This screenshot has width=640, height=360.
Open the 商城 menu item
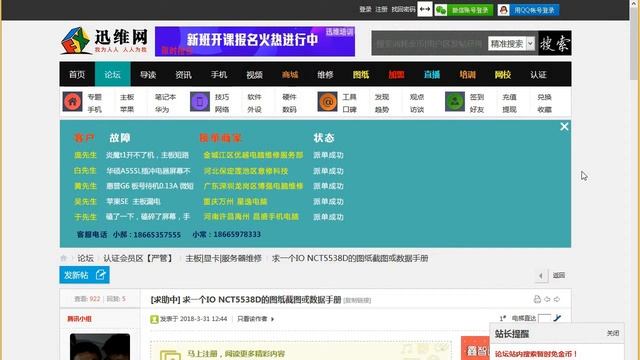(290, 74)
